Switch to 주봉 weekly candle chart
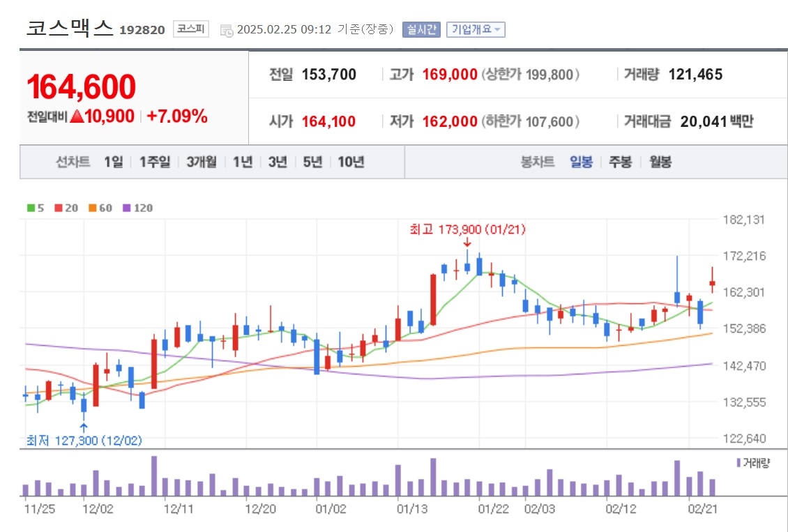This screenshot has height=532, width=788. (x=621, y=162)
